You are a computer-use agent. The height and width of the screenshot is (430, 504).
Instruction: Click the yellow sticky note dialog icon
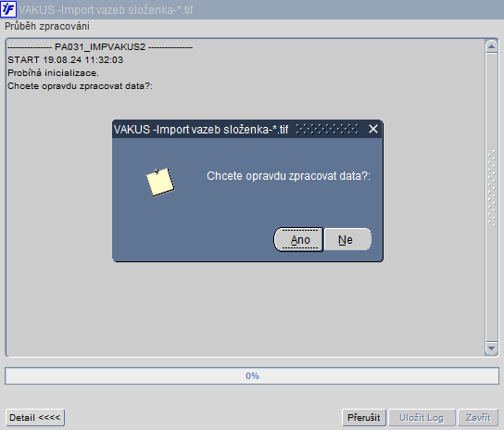[x=160, y=182]
